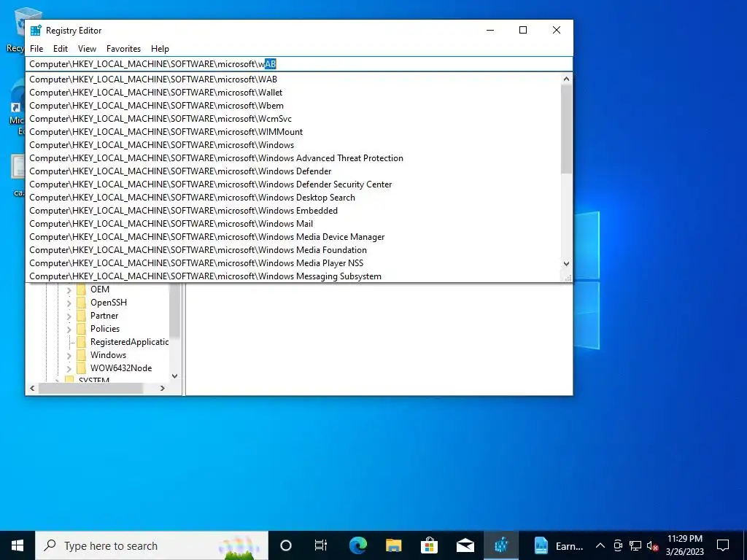The image size is (747, 560).
Task: Open the File menu
Action: pos(36,49)
